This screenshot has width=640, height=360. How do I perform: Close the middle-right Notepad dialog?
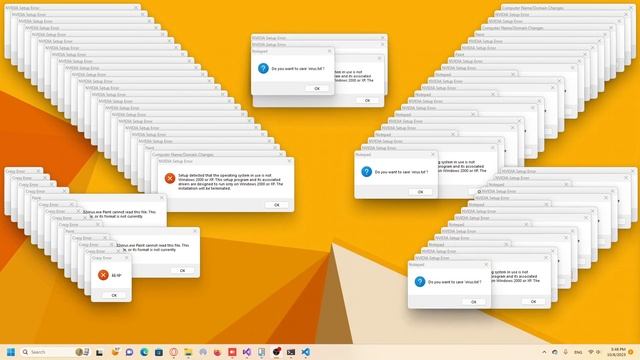(x=433, y=155)
